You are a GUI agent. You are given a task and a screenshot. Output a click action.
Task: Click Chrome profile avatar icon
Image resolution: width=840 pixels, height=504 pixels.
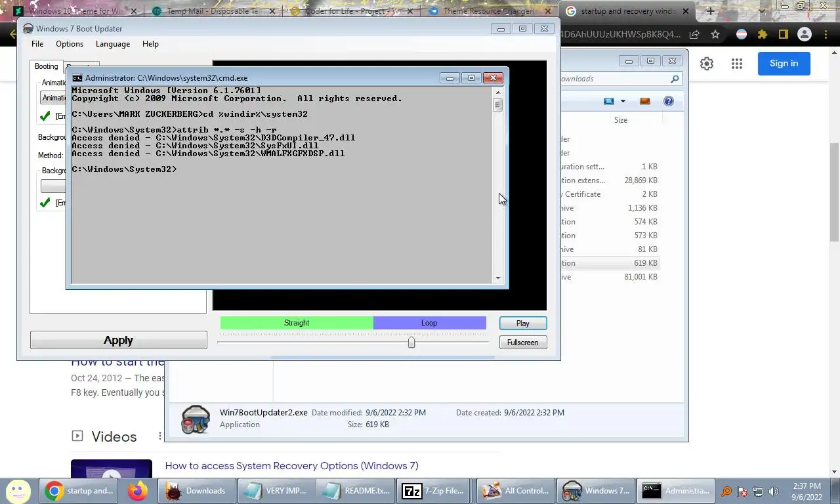pyautogui.click(x=804, y=35)
